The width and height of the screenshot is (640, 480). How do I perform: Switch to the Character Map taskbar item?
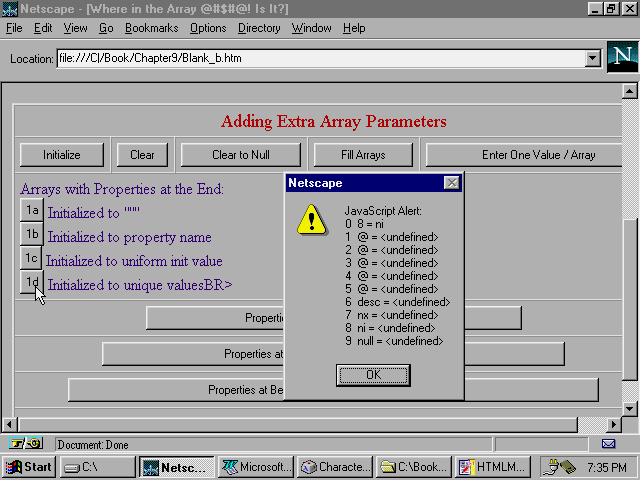[334, 467]
